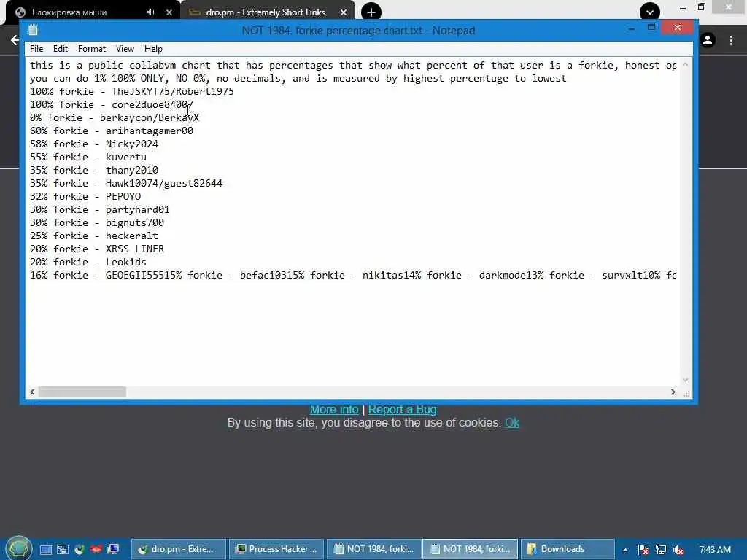Click the line '35% forkie - Hawk10074/guest82644'
The image size is (747, 560).
click(126, 183)
